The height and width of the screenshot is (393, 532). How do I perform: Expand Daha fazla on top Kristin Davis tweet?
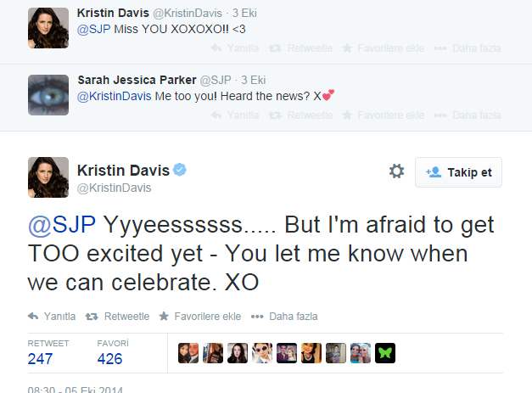click(468, 48)
